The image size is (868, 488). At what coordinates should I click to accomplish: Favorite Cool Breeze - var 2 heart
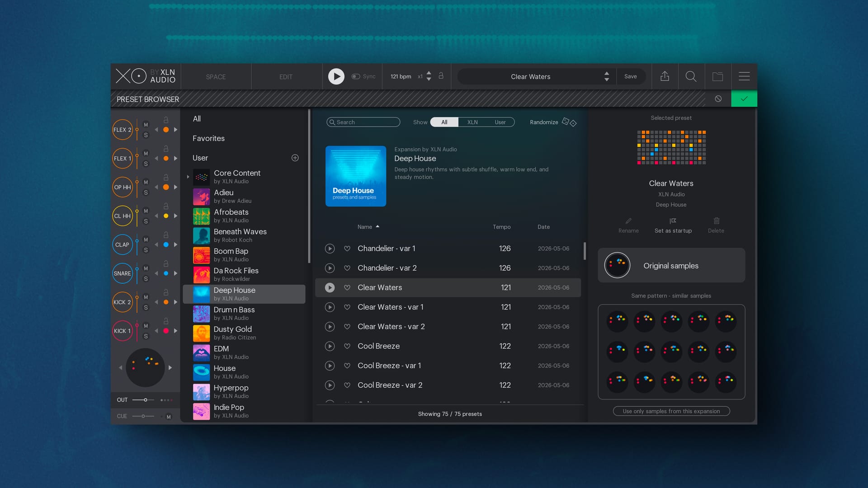point(347,385)
